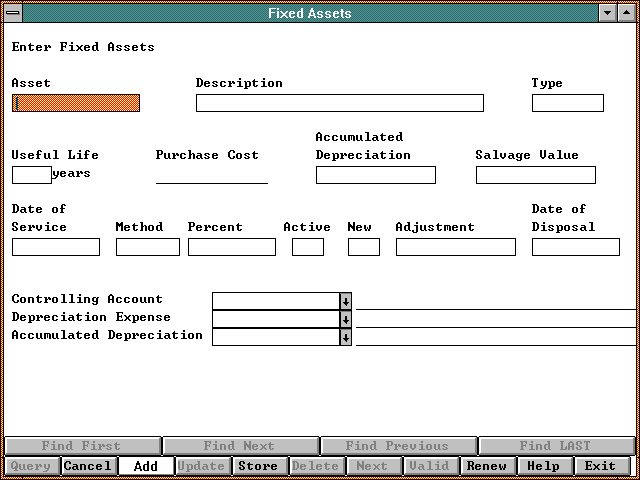Focus the Method input box
The height and width of the screenshot is (480, 640).
(147, 247)
